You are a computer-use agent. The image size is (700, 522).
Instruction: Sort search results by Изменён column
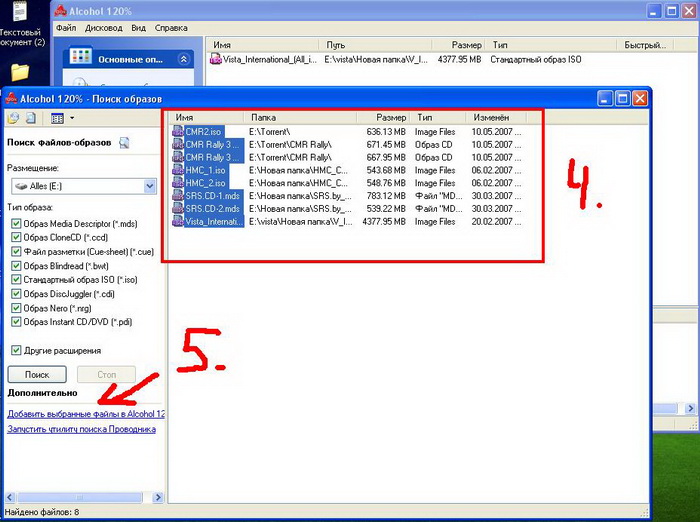point(496,117)
